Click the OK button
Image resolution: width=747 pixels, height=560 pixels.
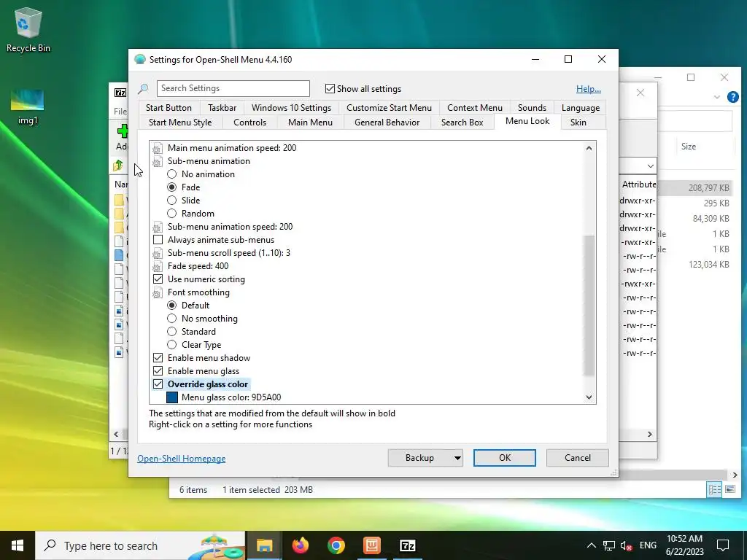tap(505, 458)
